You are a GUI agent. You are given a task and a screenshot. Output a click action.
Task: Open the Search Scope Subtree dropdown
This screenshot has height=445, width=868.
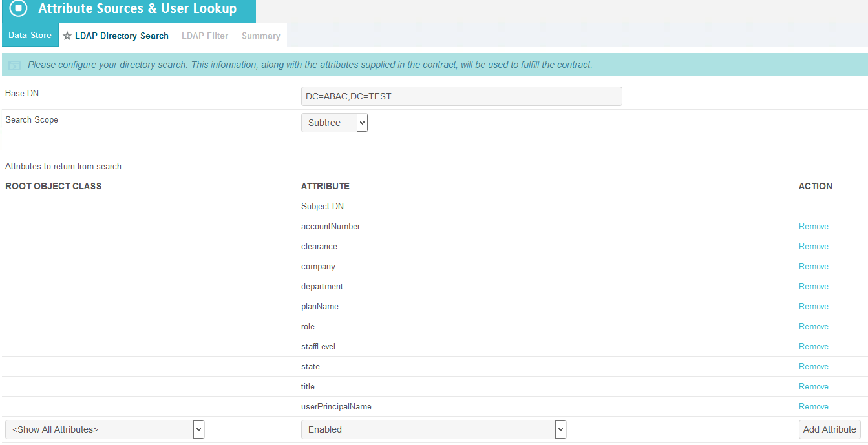coord(334,123)
